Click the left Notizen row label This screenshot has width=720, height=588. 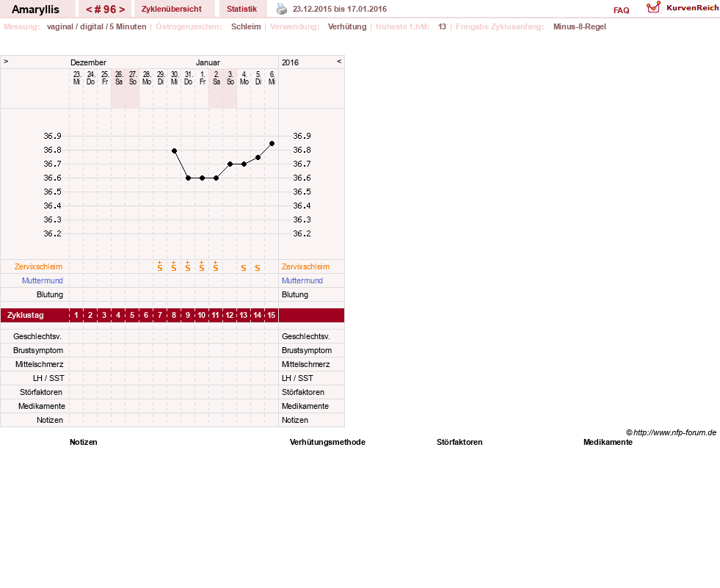[50, 420]
